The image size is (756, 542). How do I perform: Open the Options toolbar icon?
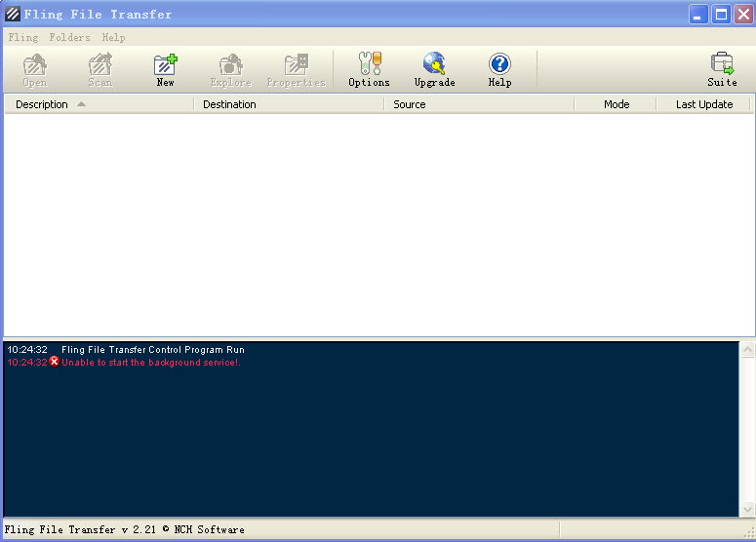pyautogui.click(x=369, y=70)
